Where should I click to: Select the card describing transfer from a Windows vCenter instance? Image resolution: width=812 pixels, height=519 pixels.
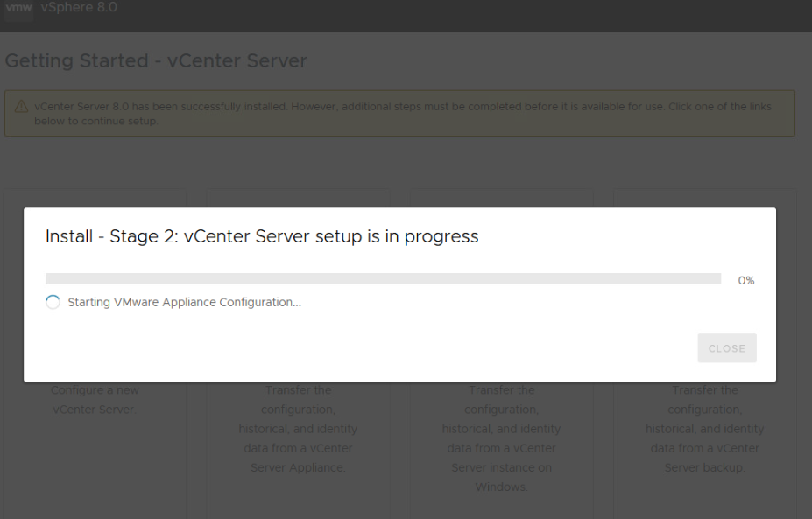(501, 438)
